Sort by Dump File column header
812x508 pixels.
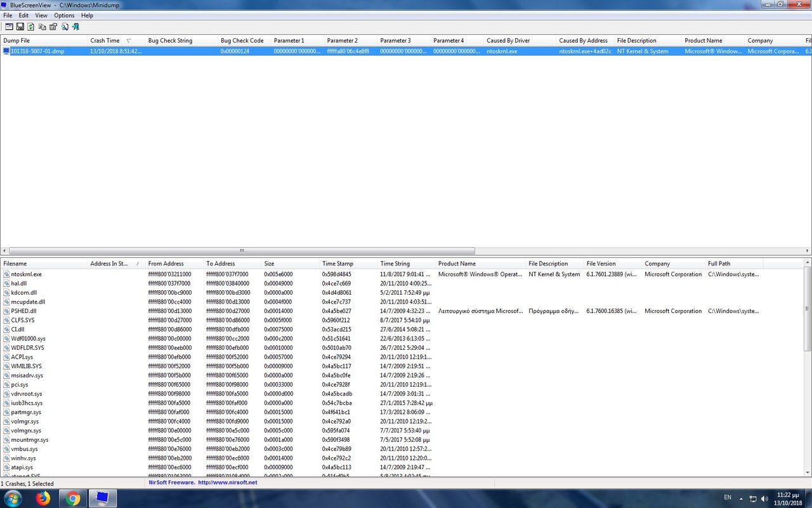[x=44, y=41]
